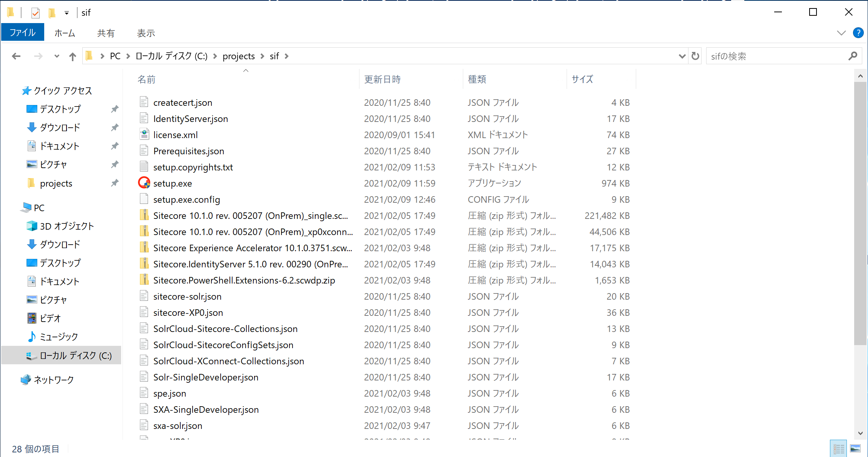Viewport: 868px width, 457px height.
Task: Select the sxa-solr.json file name
Action: click(x=178, y=426)
